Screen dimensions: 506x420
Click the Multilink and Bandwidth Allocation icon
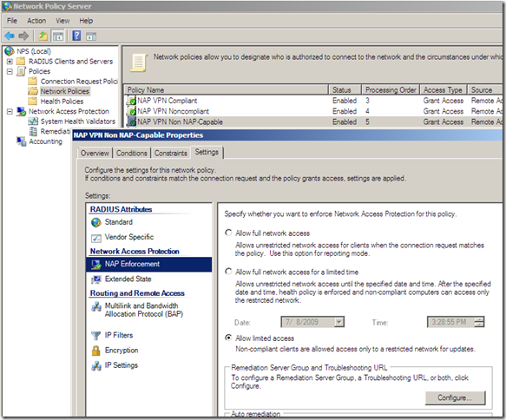96,306
